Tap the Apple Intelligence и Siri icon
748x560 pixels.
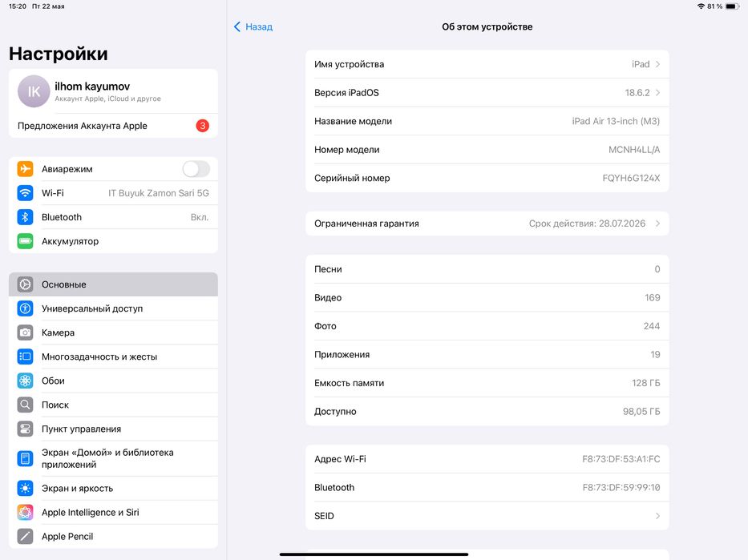click(x=26, y=513)
